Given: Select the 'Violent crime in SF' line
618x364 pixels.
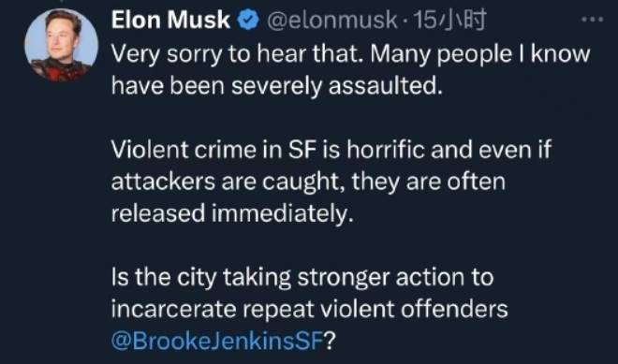Looking at the screenshot, I should tap(331, 150).
